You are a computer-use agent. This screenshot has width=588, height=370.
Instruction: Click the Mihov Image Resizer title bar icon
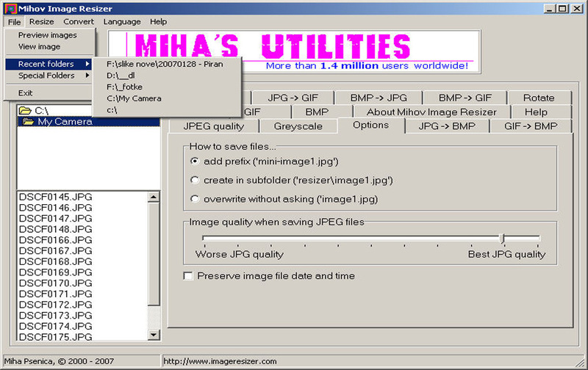10,8
